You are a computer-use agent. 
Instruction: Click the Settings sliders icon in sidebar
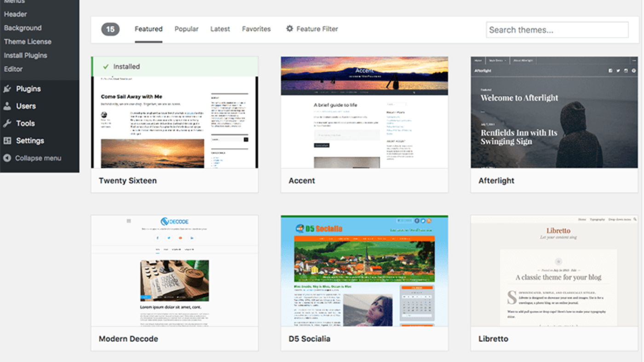point(7,141)
